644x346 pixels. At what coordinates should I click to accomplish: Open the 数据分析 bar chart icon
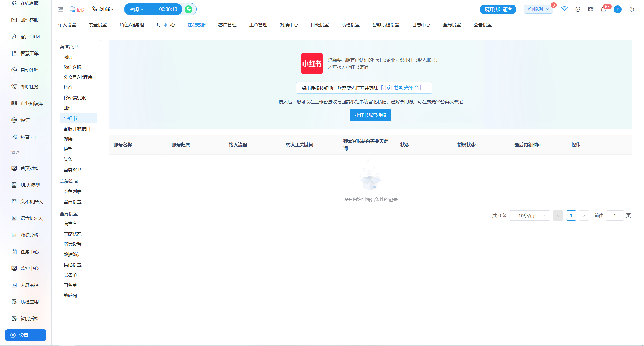14,235
